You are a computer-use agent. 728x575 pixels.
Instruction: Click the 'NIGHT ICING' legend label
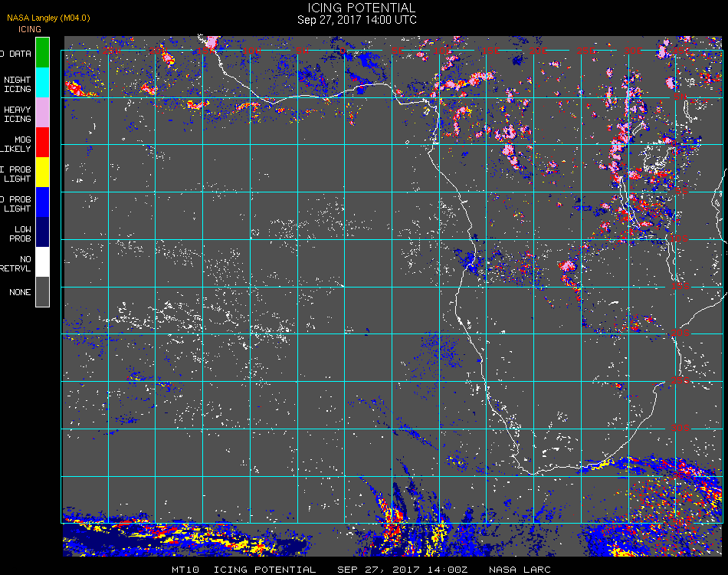click(18, 84)
